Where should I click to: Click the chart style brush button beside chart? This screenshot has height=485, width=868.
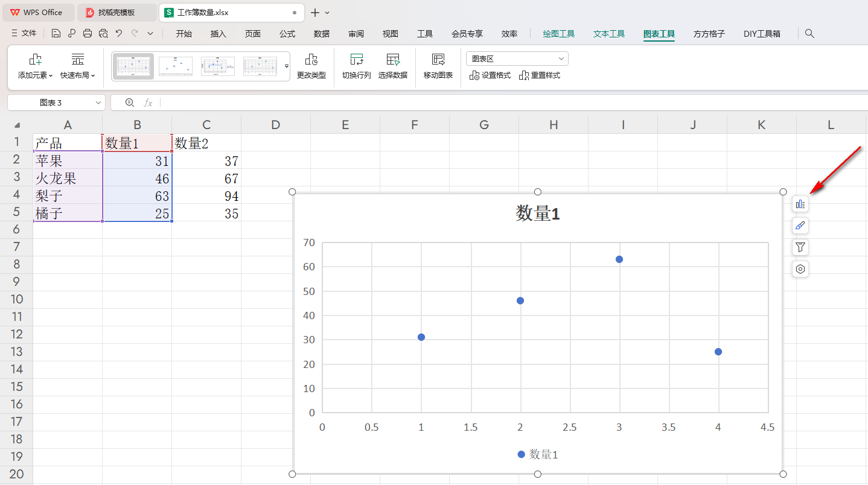pos(800,226)
